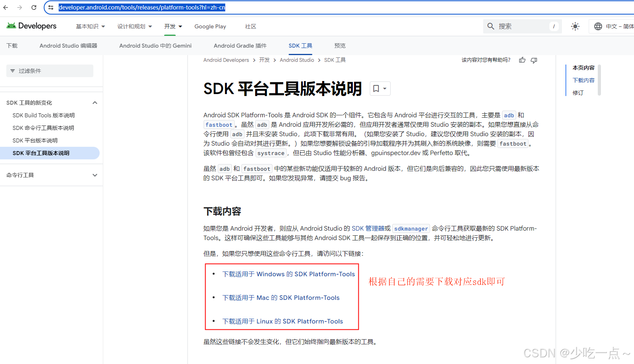Switch to the 预览 tab
This screenshot has width=634, height=364.
click(x=340, y=46)
